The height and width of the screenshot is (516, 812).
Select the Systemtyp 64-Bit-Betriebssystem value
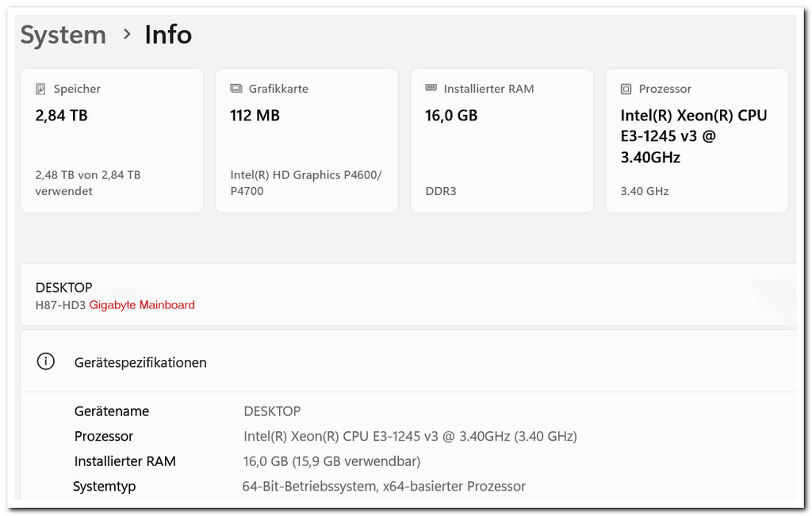point(384,487)
